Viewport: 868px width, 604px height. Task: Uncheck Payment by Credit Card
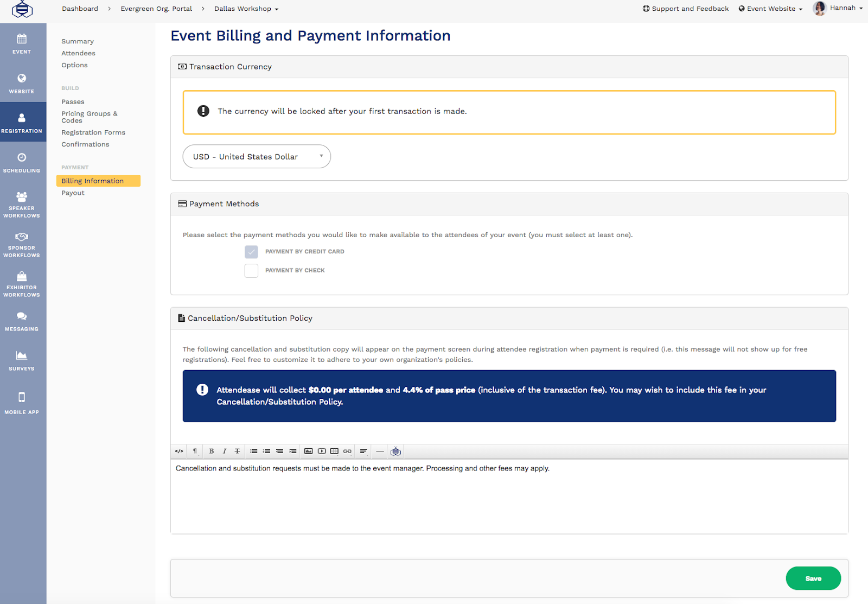[251, 251]
